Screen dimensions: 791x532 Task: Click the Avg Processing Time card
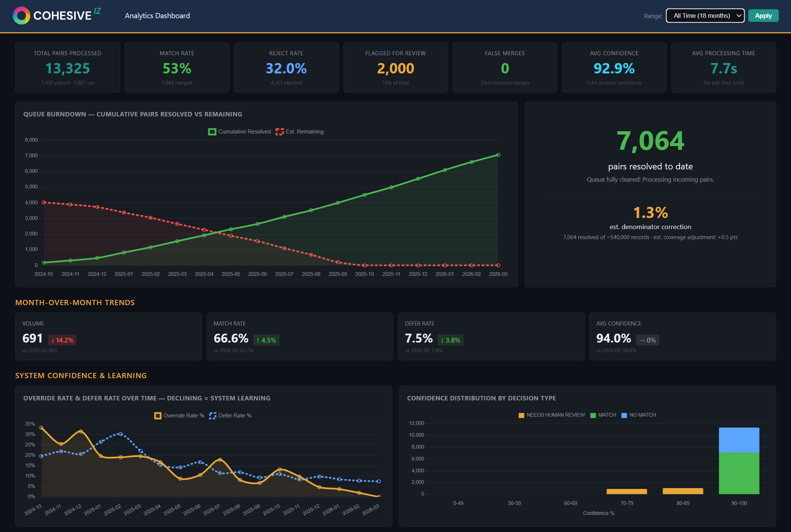click(723, 67)
